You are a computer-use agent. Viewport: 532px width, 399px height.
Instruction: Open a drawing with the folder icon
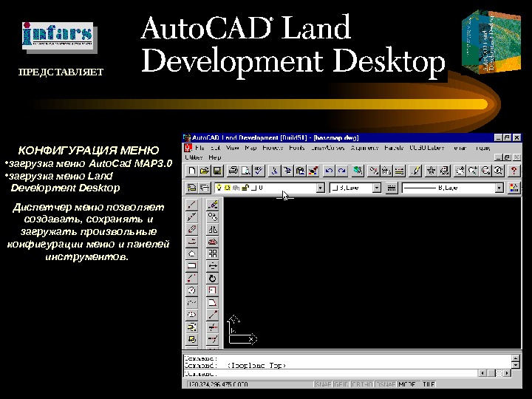(x=205, y=171)
